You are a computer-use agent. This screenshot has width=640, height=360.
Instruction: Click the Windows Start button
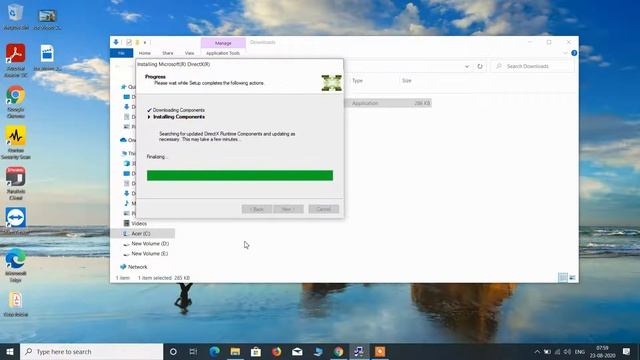point(10,351)
